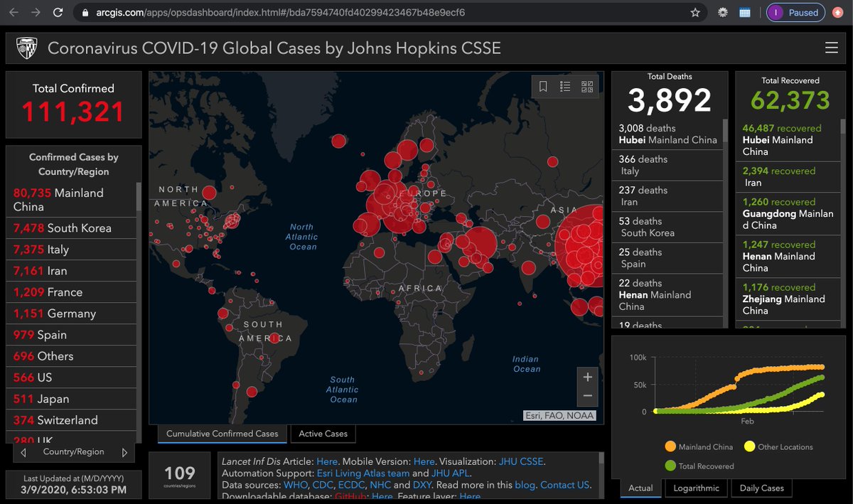Viewport: 853px width, 504px height.
Task: Open Esri Living Atlas team link
Action: click(x=365, y=473)
